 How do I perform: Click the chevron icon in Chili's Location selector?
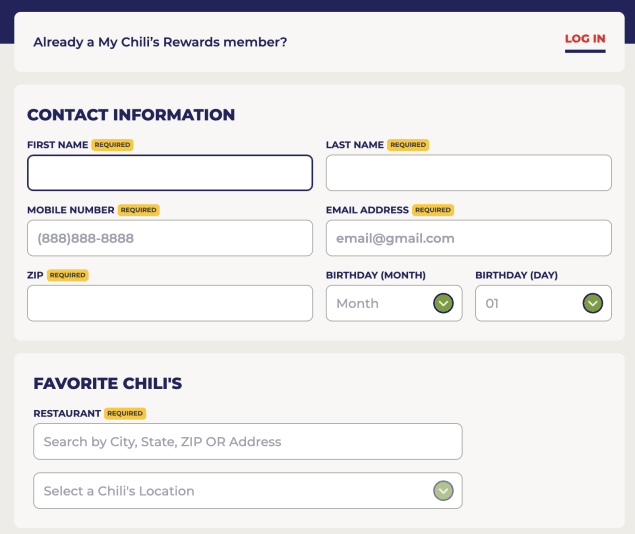click(443, 490)
